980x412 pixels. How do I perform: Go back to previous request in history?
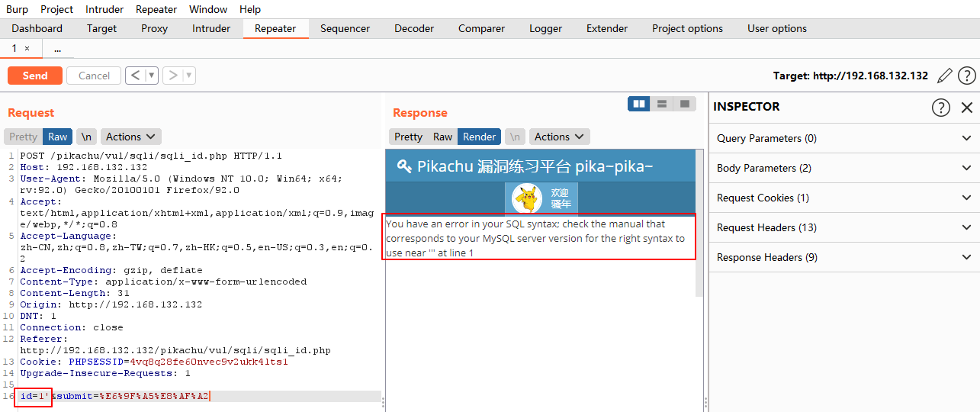(x=135, y=76)
